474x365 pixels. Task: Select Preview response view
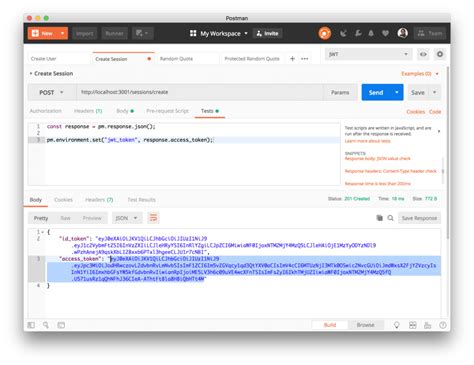coord(92,218)
